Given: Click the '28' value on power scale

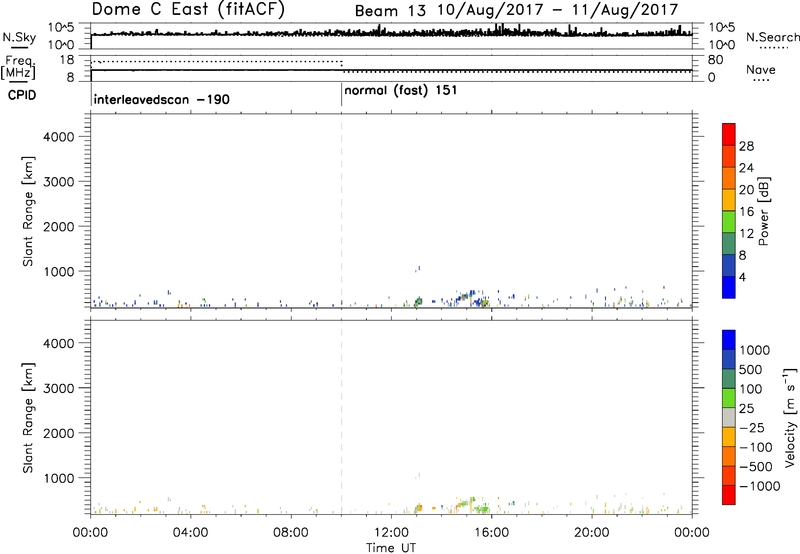Looking at the screenshot, I should coord(746,146).
